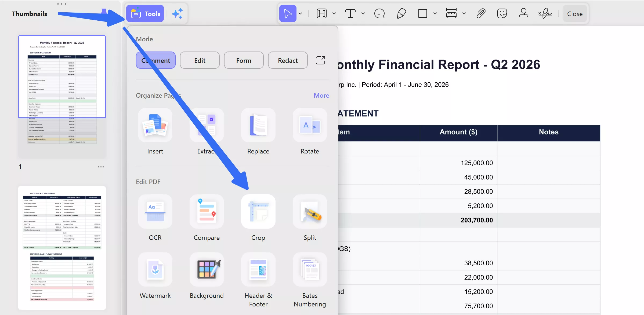
Task: Select page 1 thumbnail
Action: pyautogui.click(x=62, y=97)
